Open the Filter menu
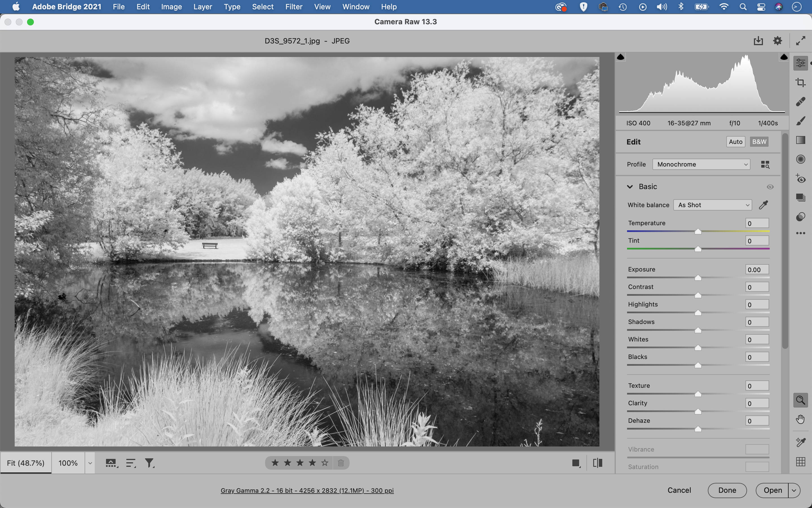The height and width of the screenshot is (508, 812). pos(294,7)
